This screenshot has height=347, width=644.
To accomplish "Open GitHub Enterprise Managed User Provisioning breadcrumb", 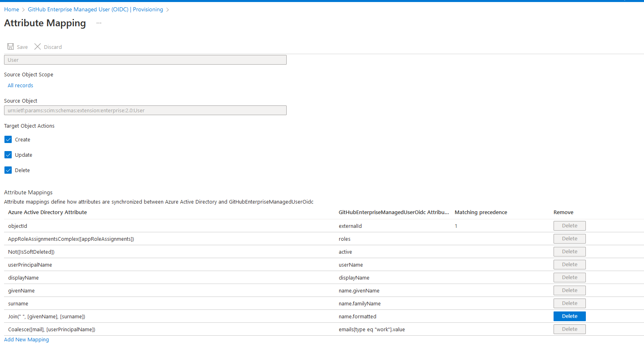I will 95,9.
